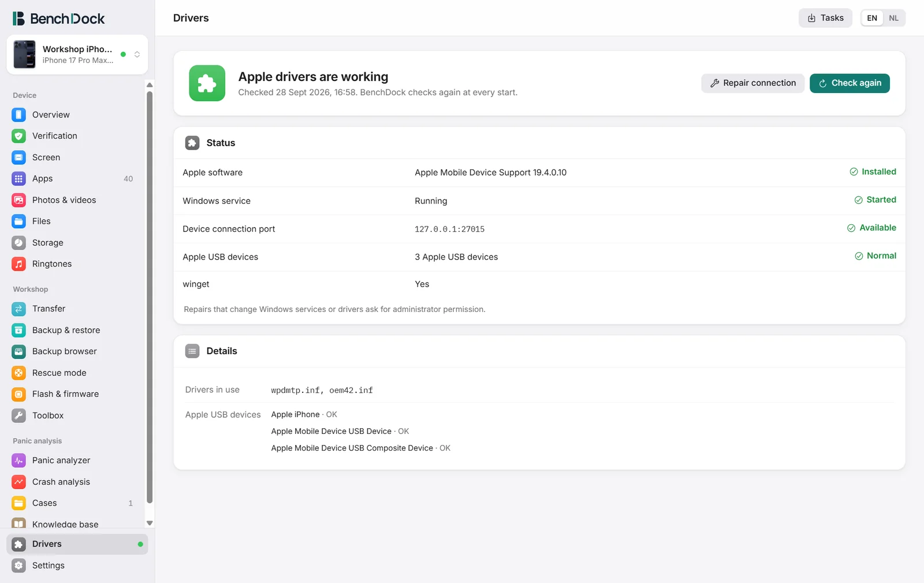Open the Backup browser icon
924x583 pixels.
coord(19,351)
